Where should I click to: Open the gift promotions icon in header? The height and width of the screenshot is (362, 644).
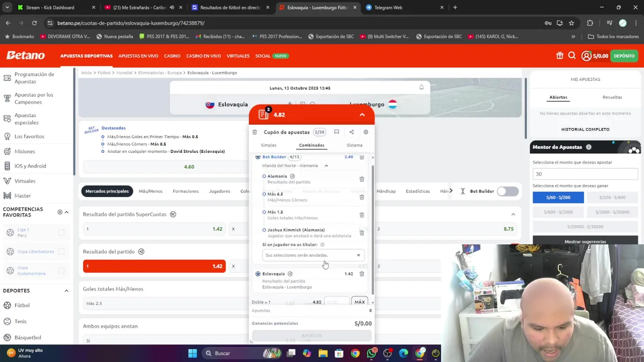(559, 56)
